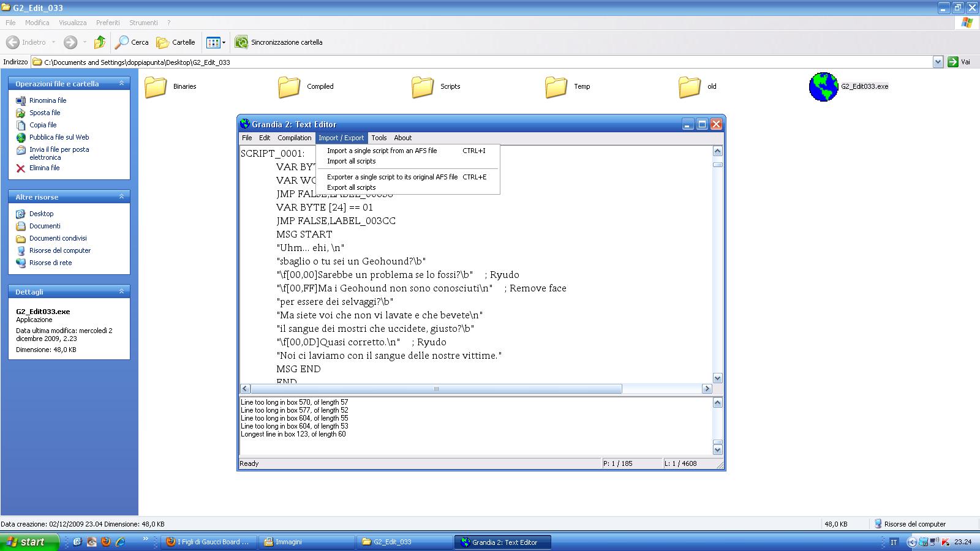Click Rinomina file in task pane
This screenshot has width=980, height=551.
[47, 100]
